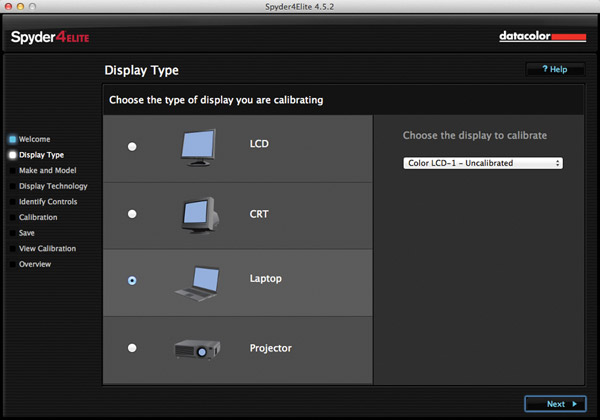Click 'Choose the display to calibrate' text
The image size is (600, 420).
point(475,135)
